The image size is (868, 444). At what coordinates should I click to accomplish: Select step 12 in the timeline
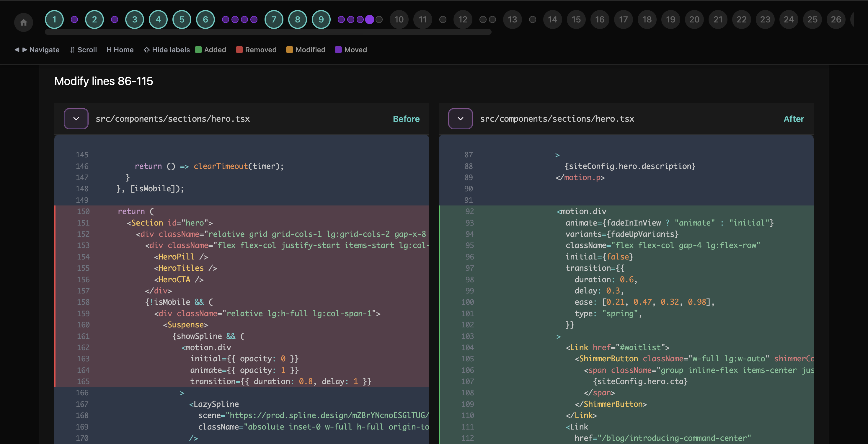(x=463, y=19)
